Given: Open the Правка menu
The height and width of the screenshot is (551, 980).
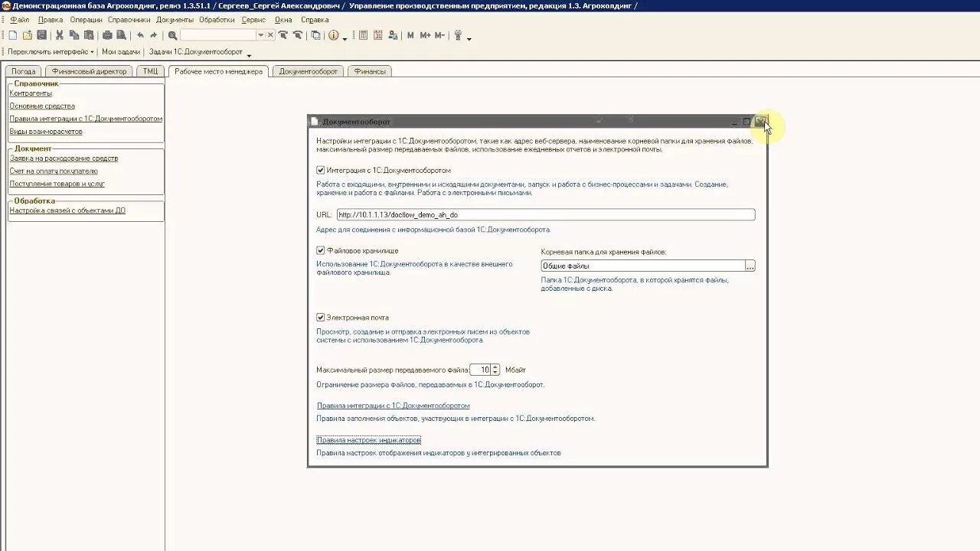Looking at the screenshot, I should coord(51,20).
